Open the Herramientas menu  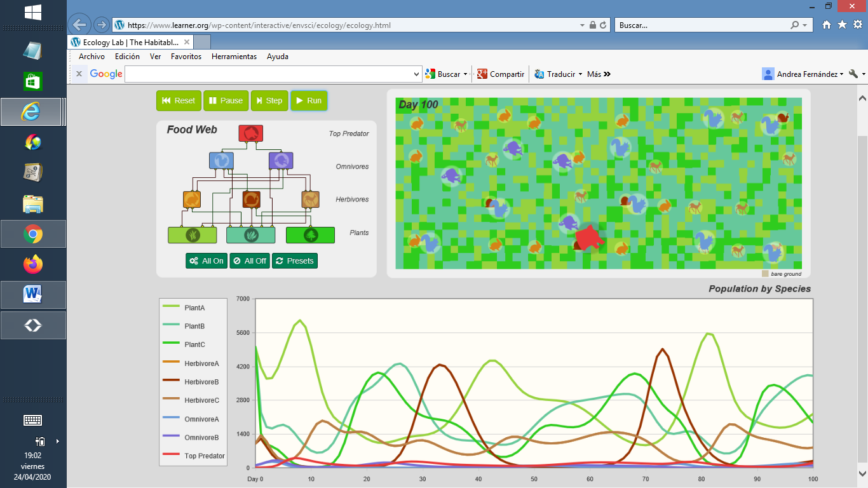(234, 57)
